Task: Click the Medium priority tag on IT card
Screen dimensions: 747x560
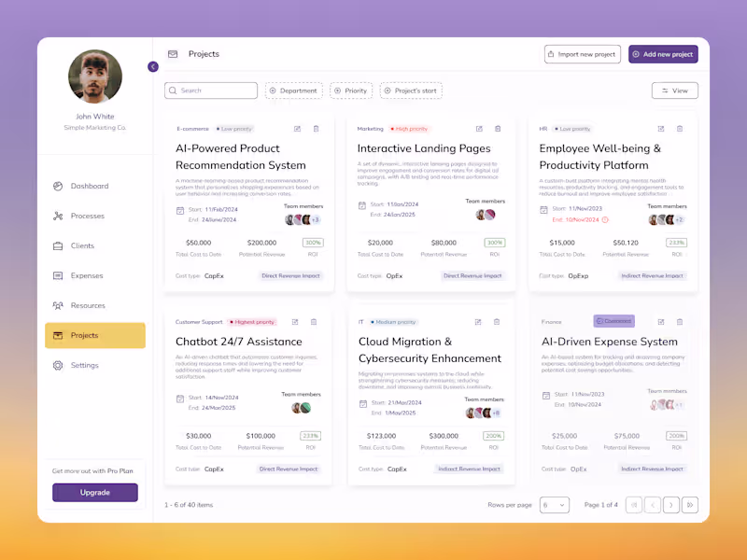Action: (x=393, y=322)
